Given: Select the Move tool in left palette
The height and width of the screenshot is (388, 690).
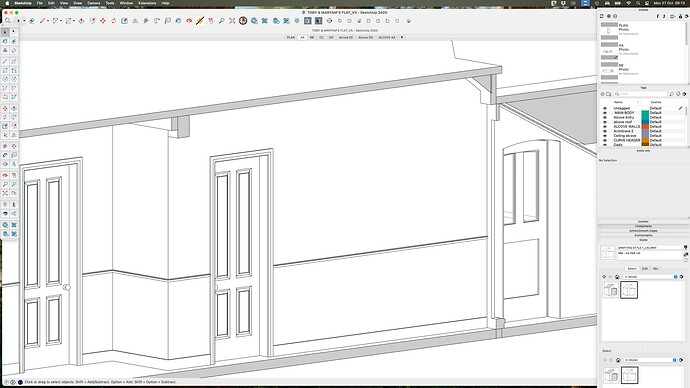Looking at the screenshot, I should pos(5,108).
